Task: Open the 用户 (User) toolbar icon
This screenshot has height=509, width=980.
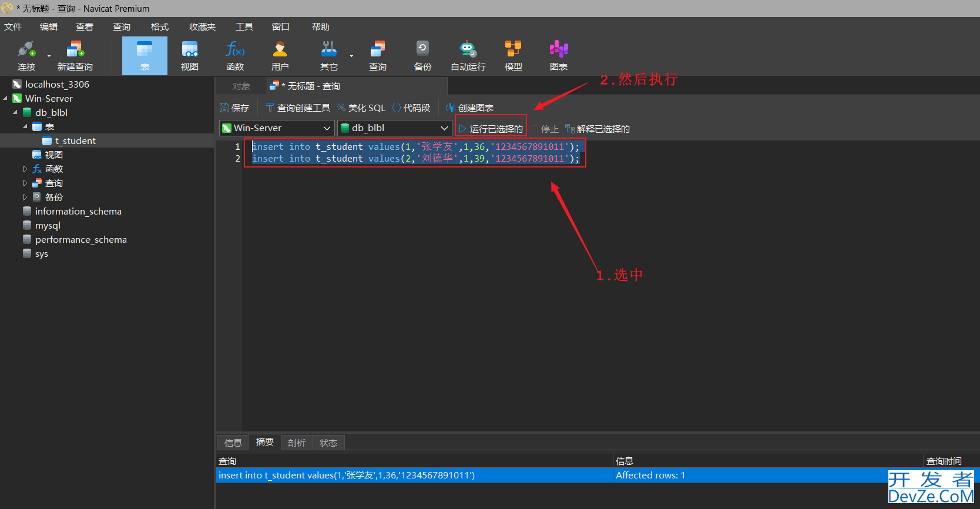Action: pos(280,56)
